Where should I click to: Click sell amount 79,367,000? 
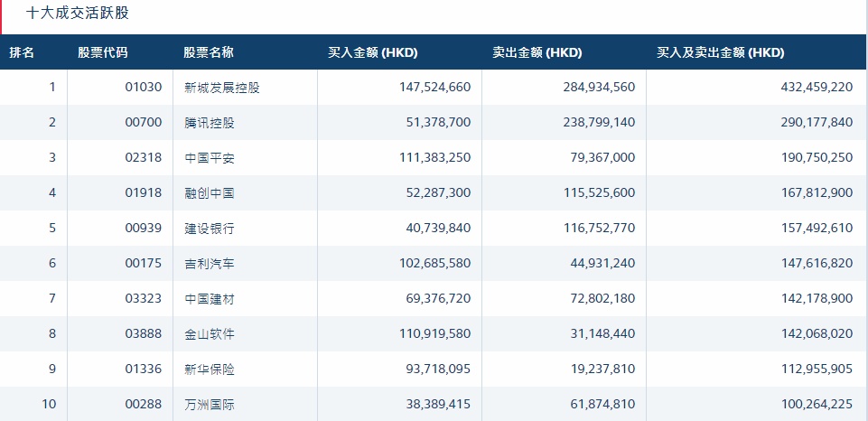[x=602, y=157]
